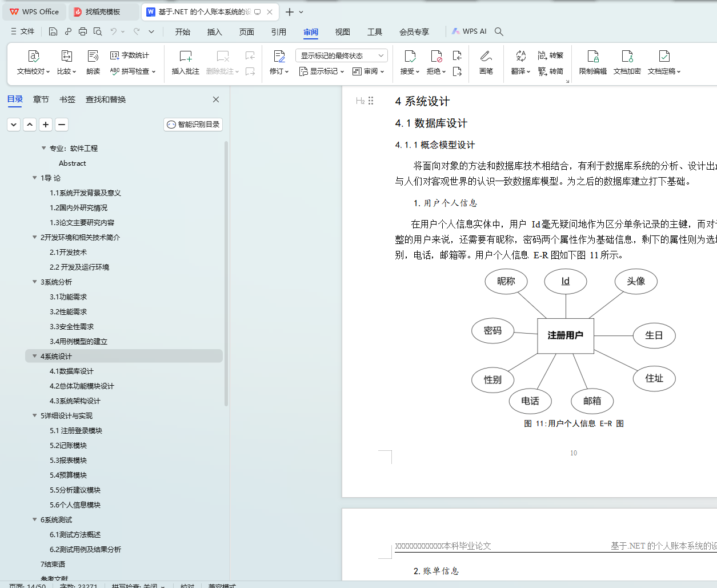Image resolution: width=717 pixels, height=588 pixels.
Task: Collapse the 3系统分析 outline node
Action: point(35,282)
